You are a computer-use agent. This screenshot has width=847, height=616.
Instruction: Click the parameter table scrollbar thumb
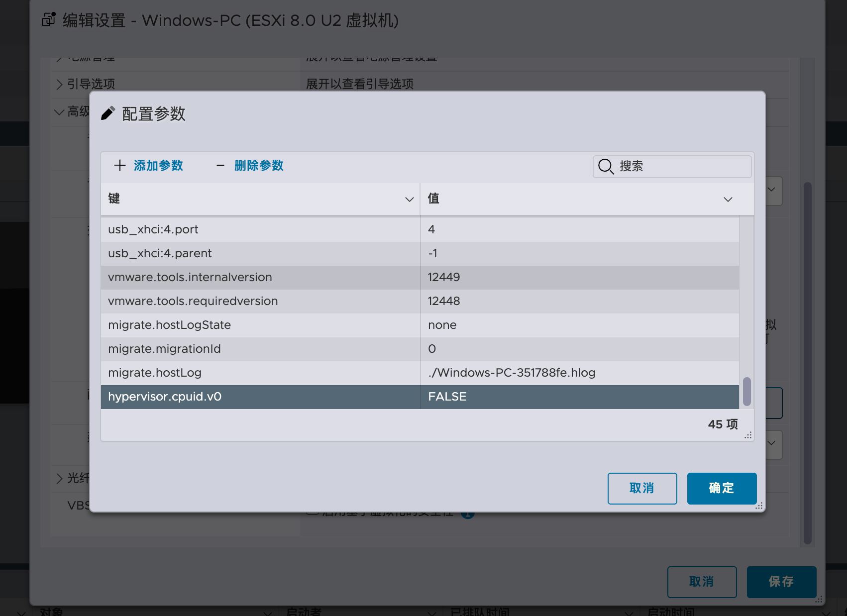point(746,392)
